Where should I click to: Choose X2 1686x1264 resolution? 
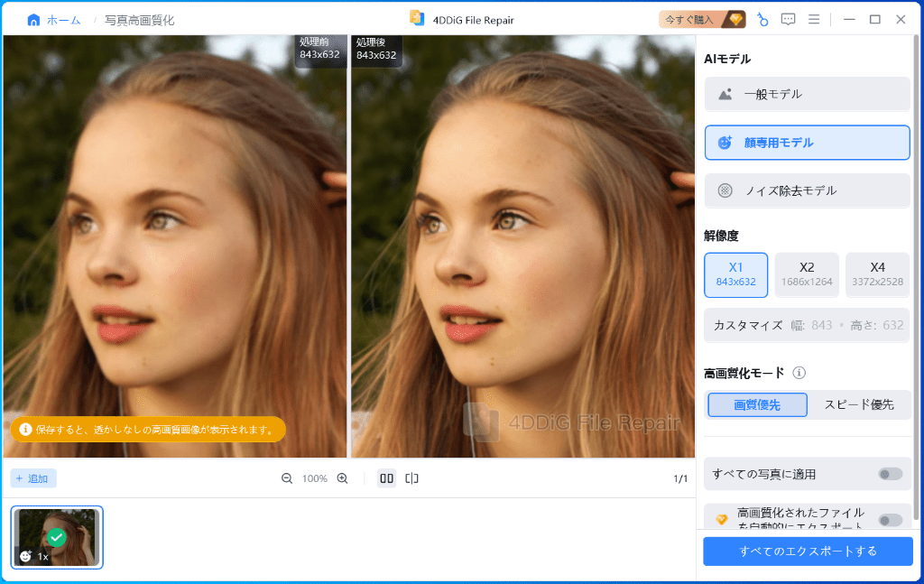click(x=807, y=274)
